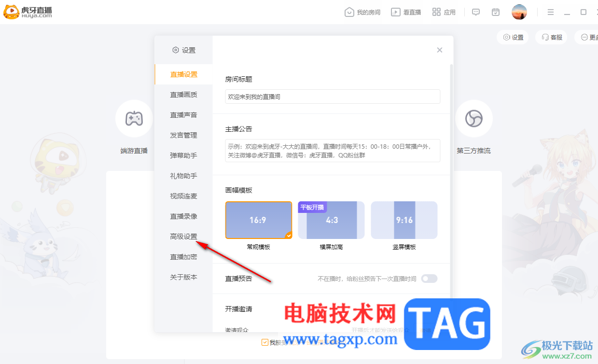The height and width of the screenshot is (364, 598).
Task: Click the 设置 dialog title gear icon
Action: (x=176, y=50)
